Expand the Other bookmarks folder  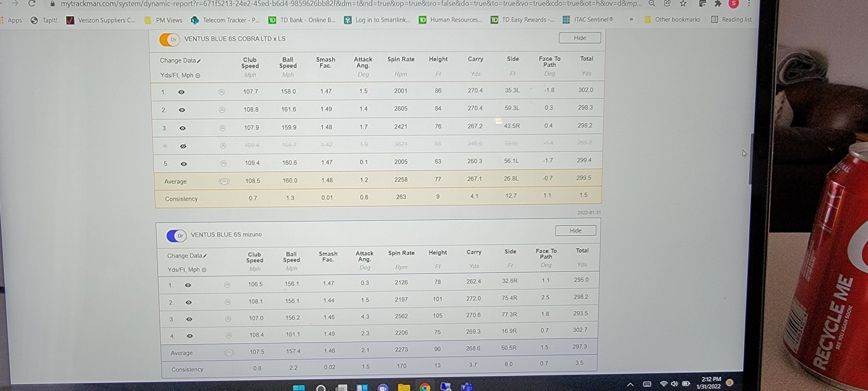click(672, 20)
